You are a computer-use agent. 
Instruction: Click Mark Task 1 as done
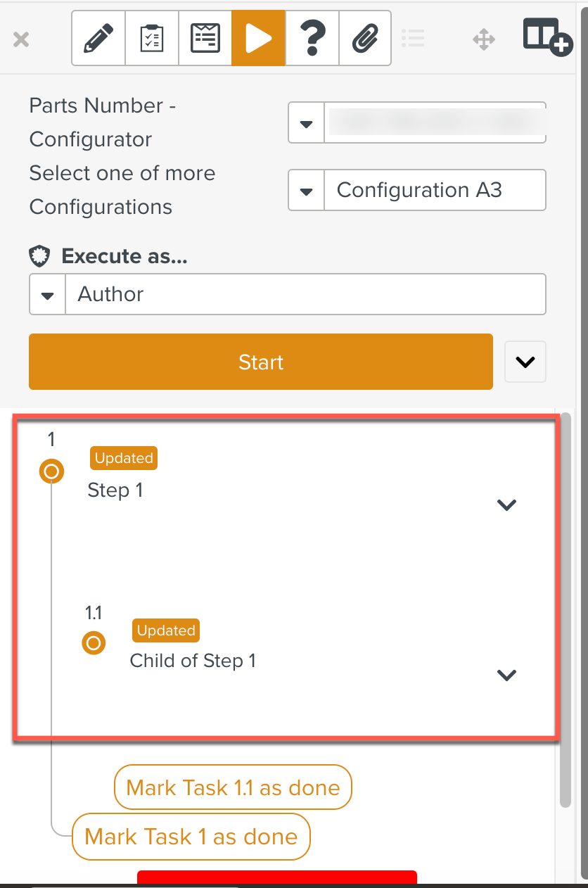click(191, 837)
